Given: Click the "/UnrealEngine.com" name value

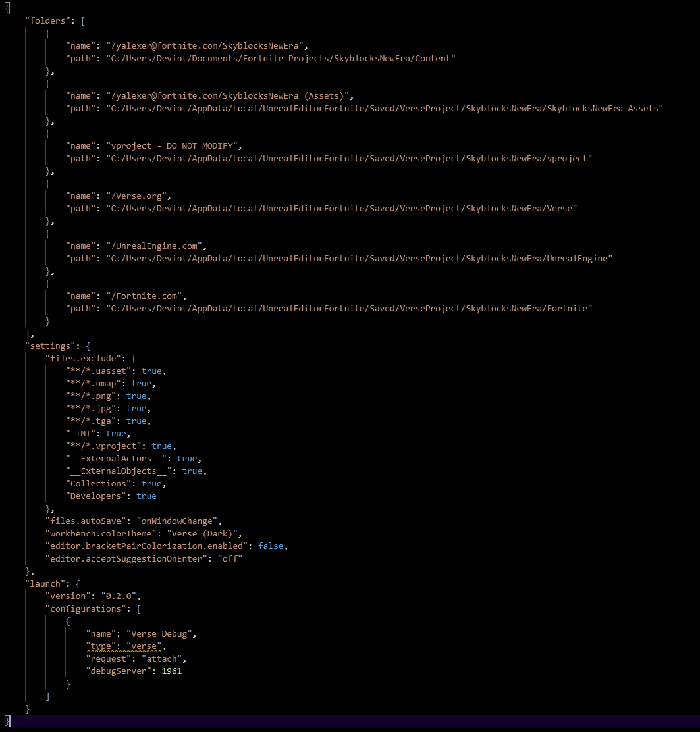Looking at the screenshot, I should [x=154, y=246].
